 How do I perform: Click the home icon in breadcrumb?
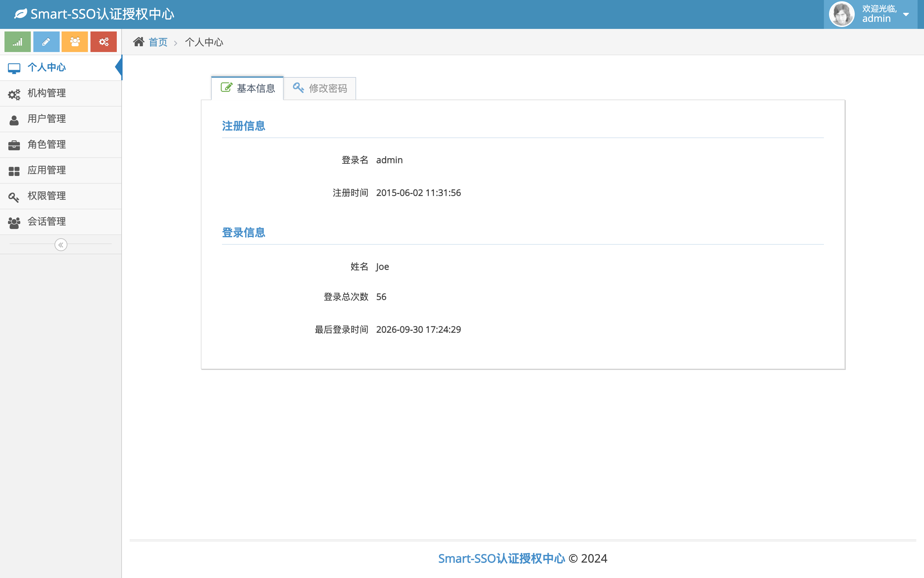tap(139, 42)
